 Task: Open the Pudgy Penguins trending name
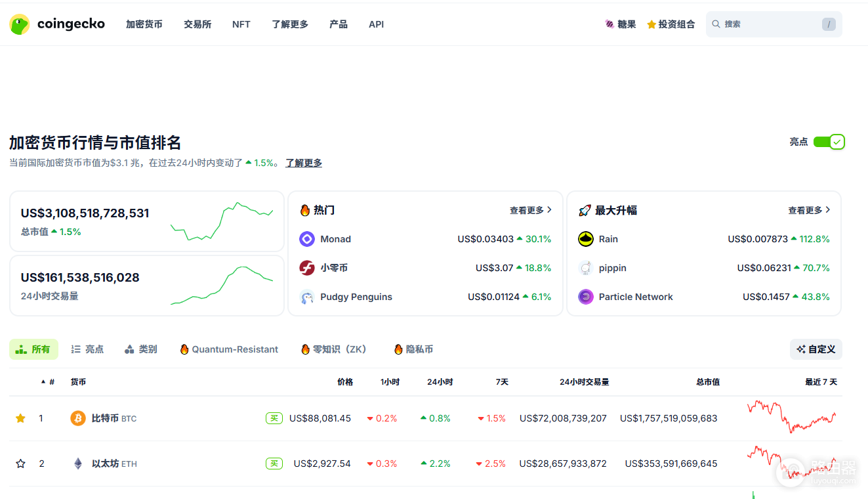click(x=356, y=297)
